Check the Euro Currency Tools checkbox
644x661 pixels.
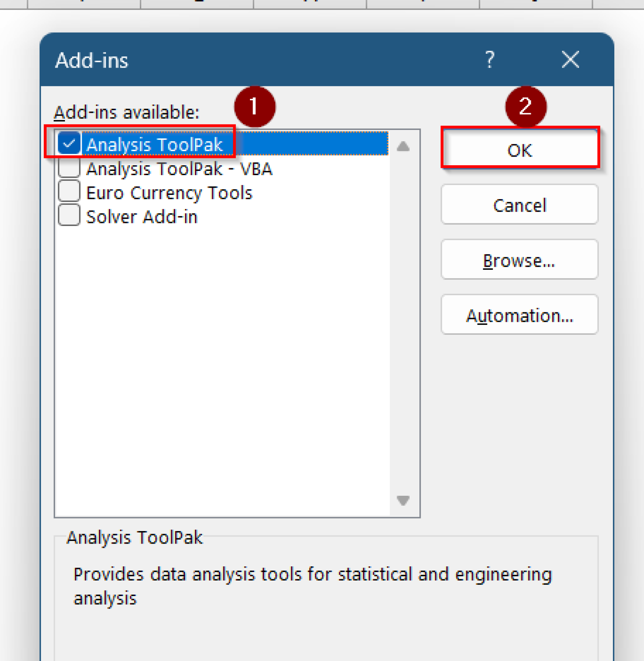pyautogui.click(x=69, y=192)
